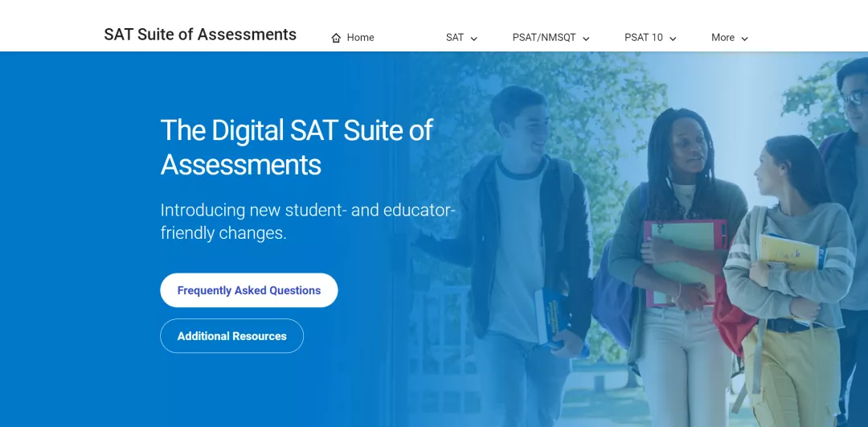Click the pink folder held by the student
Screen dimensions: 868x427
tap(686, 263)
